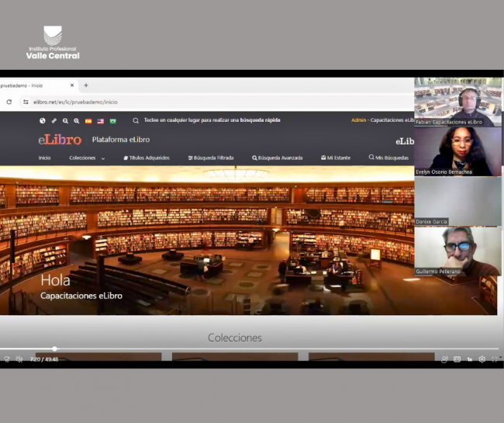
Task: Open the Admin account menu
Action: [358, 120]
